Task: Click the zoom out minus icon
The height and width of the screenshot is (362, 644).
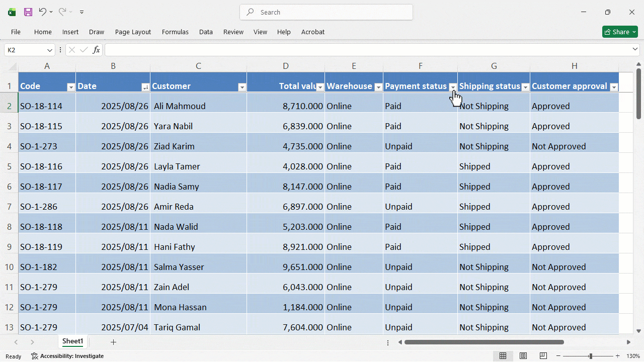Action: click(x=557, y=356)
